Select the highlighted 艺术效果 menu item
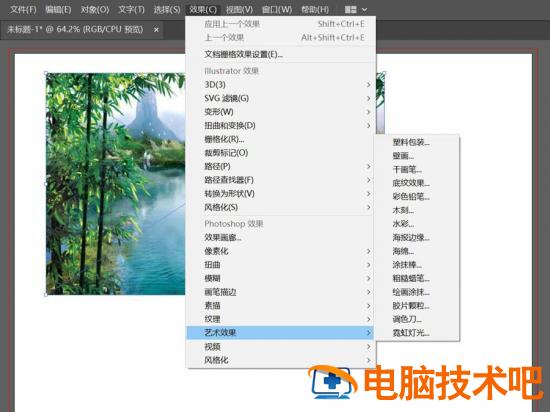The height and width of the screenshot is (412, 550). coord(281,333)
